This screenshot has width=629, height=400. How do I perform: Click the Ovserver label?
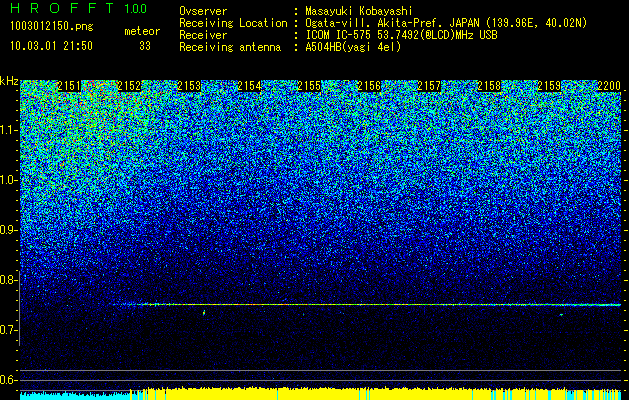pos(203,11)
